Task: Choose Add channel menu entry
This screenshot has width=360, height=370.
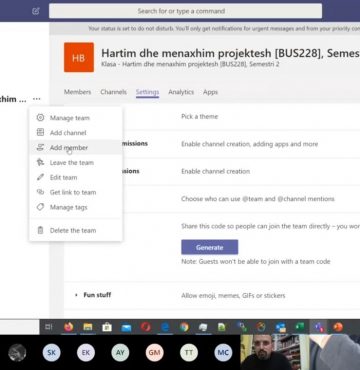Action: [x=76, y=133]
